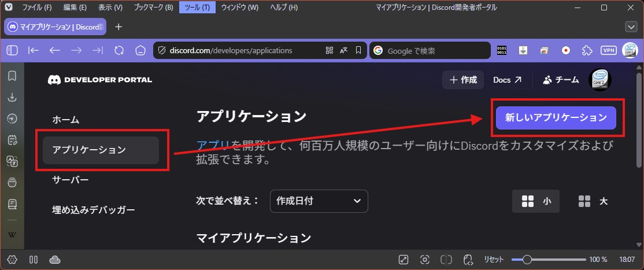Bookmark this page via address bar
Screen dimensions: 644x270
358,50
